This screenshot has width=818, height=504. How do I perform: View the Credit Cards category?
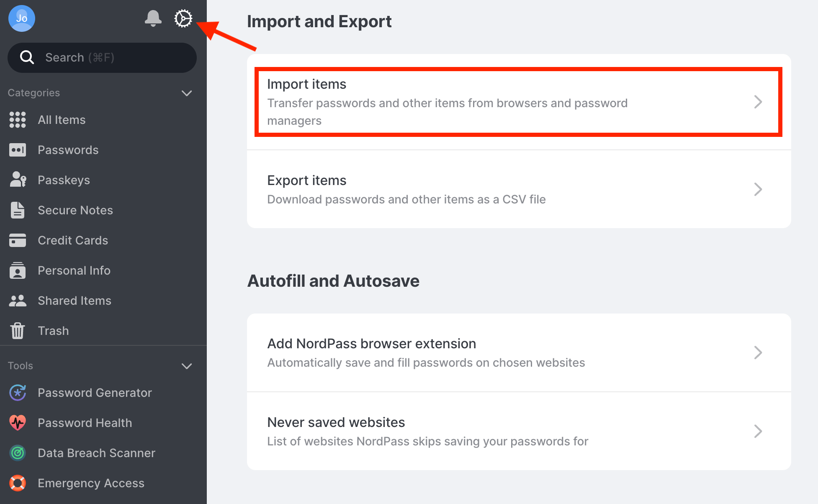73,240
